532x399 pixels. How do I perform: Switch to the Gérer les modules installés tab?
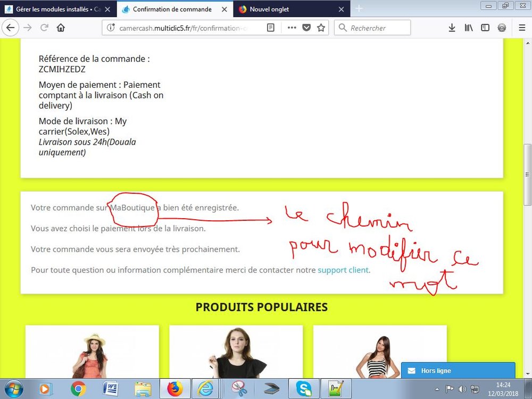[53, 9]
